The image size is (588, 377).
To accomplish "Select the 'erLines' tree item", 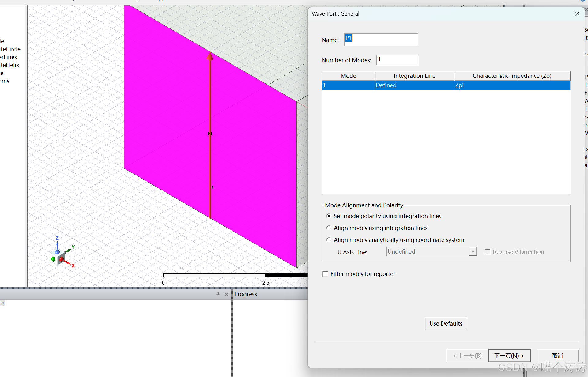I will (x=8, y=57).
